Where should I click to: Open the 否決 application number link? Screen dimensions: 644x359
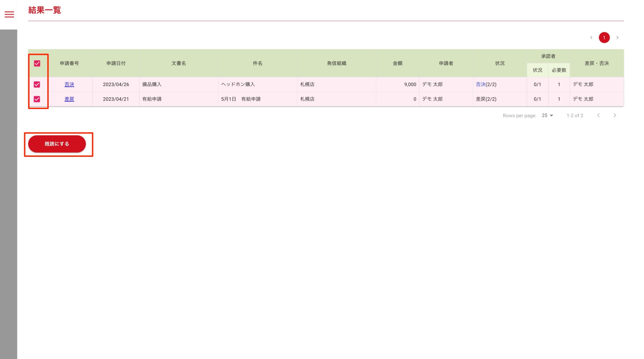(69, 85)
